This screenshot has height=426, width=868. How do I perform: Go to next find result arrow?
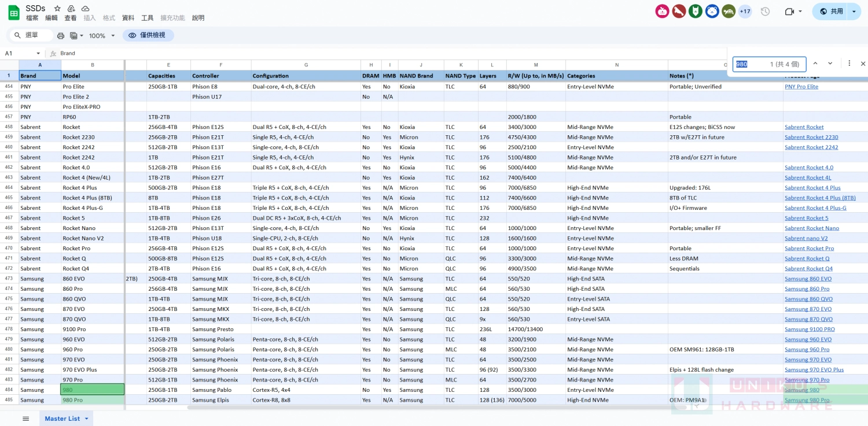[x=830, y=64]
